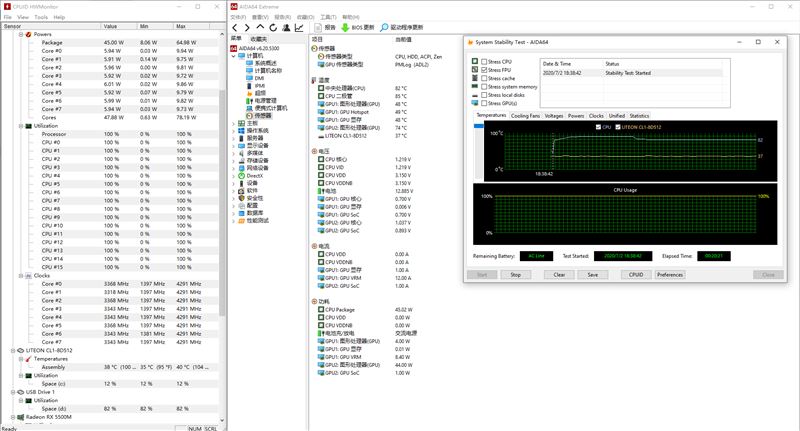Viewport: 800px width, 431px height.
Task: Click the 报告 report toolbar item
Action: 326,28
